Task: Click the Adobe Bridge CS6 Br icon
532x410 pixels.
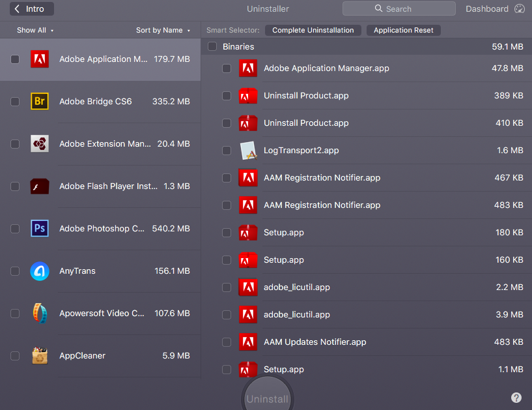Action: pyautogui.click(x=40, y=101)
